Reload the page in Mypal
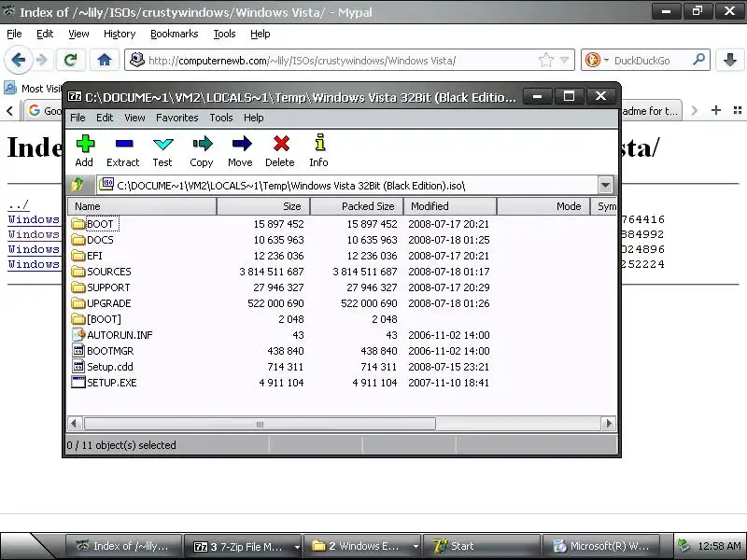The height and width of the screenshot is (560, 747). [x=70, y=60]
